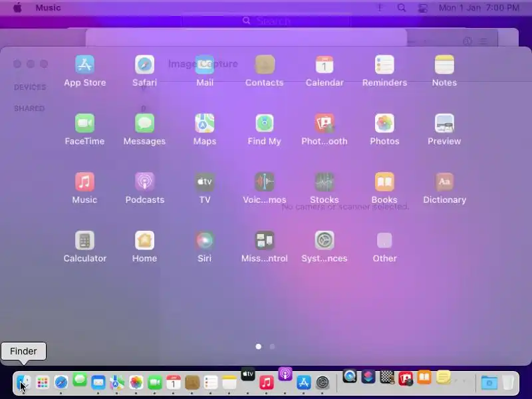Open the Music menu in menu bar
The width and height of the screenshot is (532, 399).
point(48,7)
